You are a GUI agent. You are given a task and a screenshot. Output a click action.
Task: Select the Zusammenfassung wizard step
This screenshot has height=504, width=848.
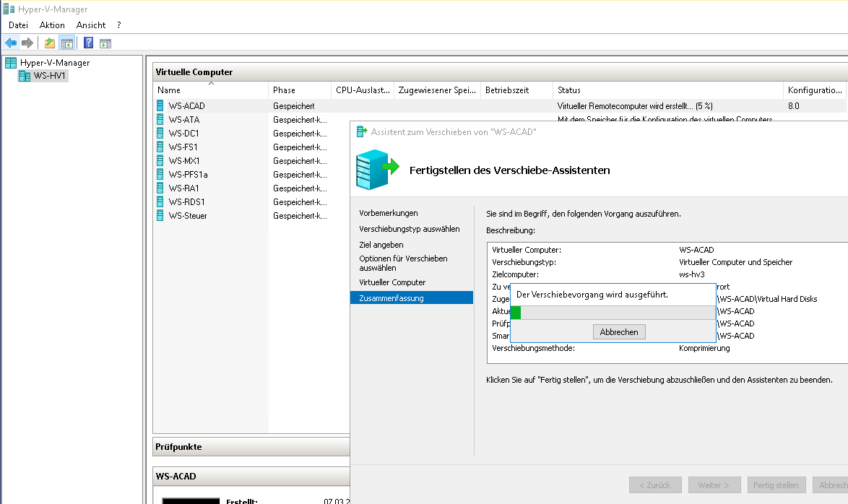tap(412, 298)
